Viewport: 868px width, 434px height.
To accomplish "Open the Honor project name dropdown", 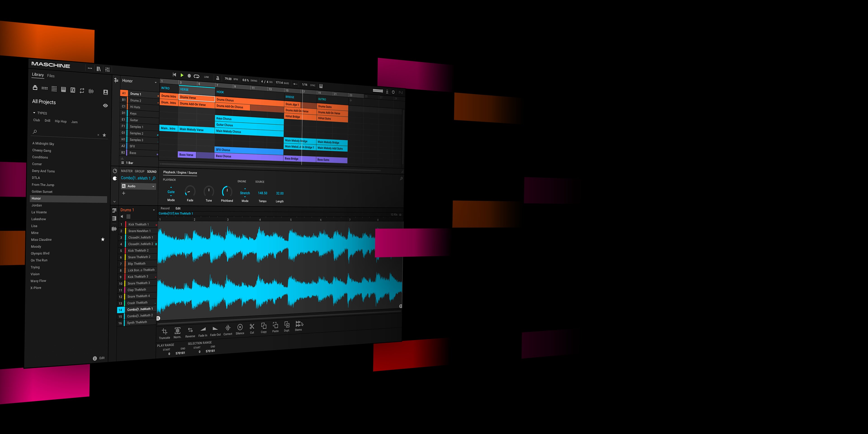I will [155, 82].
